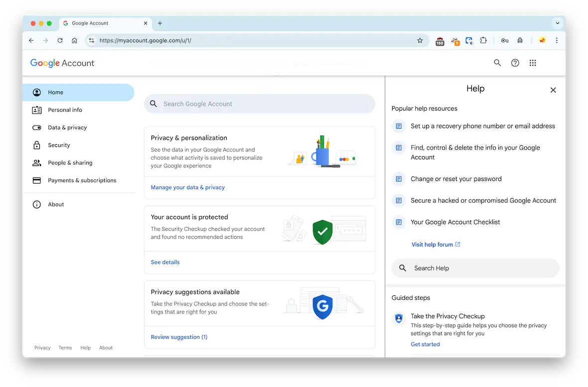
Task: Go to browser home page icon
Action: click(x=74, y=40)
